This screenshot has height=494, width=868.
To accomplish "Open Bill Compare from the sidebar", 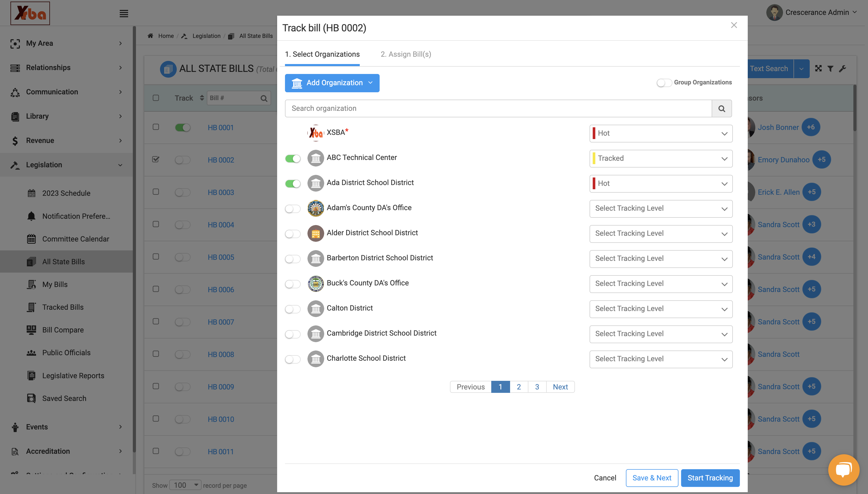I will (x=63, y=330).
